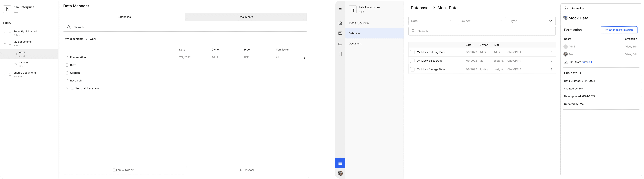Open options menu for Mock Sales Data
Viewport: 644px width, 179px height.
pyautogui.click(x=551, y=61)
